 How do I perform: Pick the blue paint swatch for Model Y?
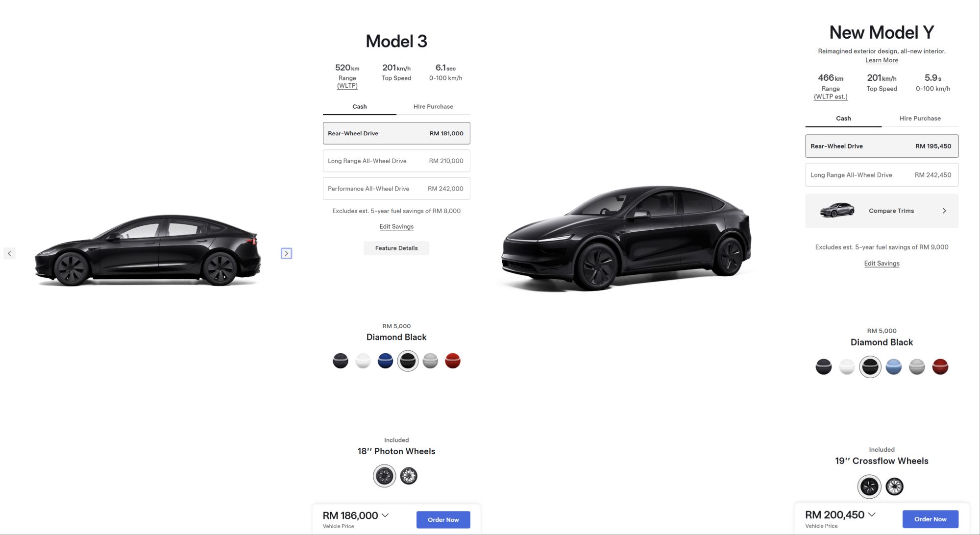[893, 366]
